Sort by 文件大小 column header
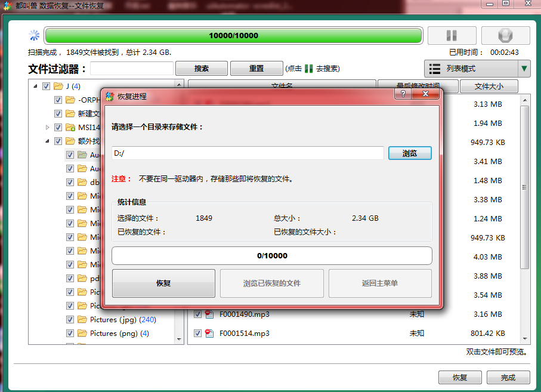 coord(489,87)
